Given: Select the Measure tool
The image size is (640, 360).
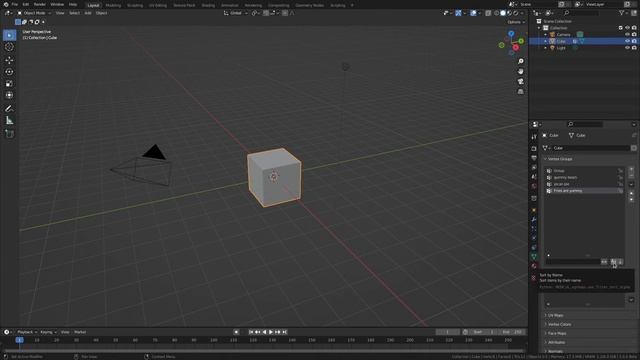Looking at the screenshot, I should coord(9,120).
